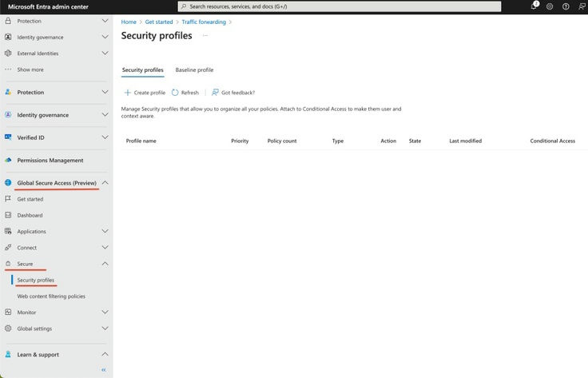Image resolution: width=588 pixels, height=378 pixels.
Task: Click Show more in the sidebar
Action: pyautogui.click(x=30, y=70)
